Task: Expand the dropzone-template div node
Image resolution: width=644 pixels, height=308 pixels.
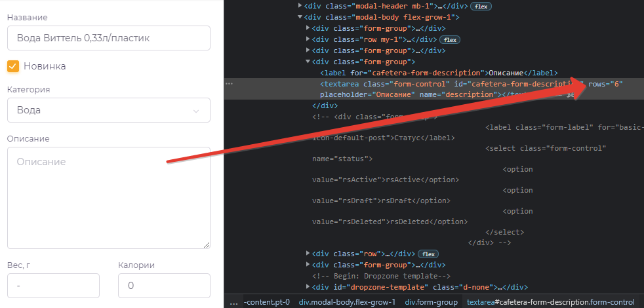Action: click(309, 287)
